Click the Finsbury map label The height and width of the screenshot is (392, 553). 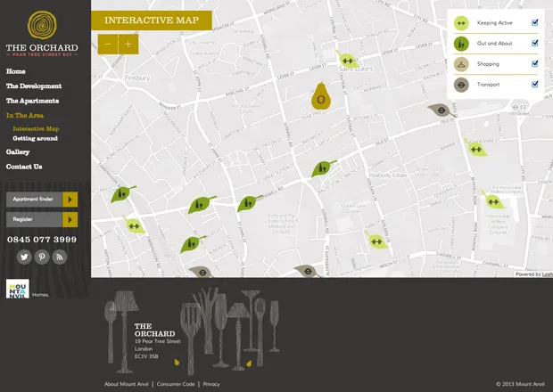(137, 78)
